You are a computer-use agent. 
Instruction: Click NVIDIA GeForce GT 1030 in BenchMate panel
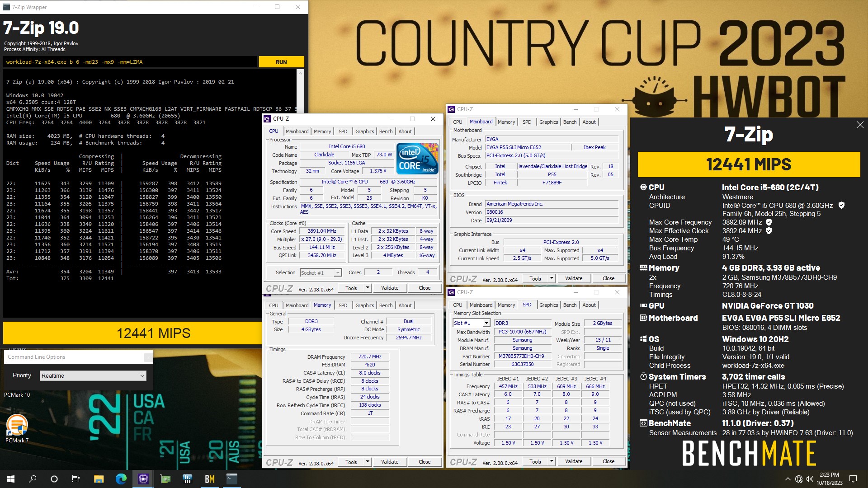[x=767, y=306]
